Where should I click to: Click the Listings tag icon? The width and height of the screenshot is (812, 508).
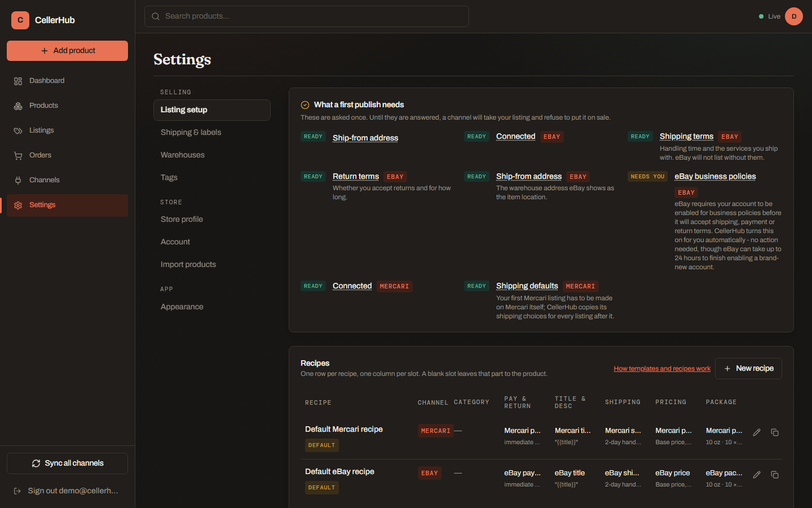click(x=18, y=131)
